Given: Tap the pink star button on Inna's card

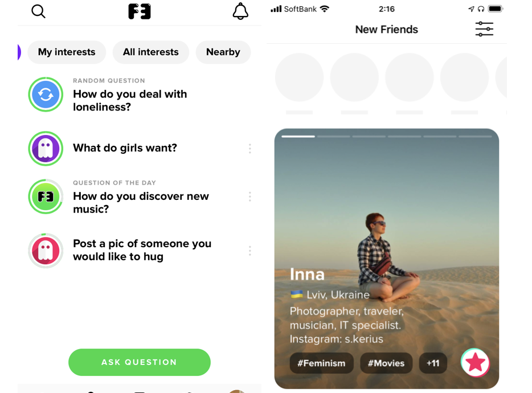Looking at the screenshot, I should click(475, 362).
